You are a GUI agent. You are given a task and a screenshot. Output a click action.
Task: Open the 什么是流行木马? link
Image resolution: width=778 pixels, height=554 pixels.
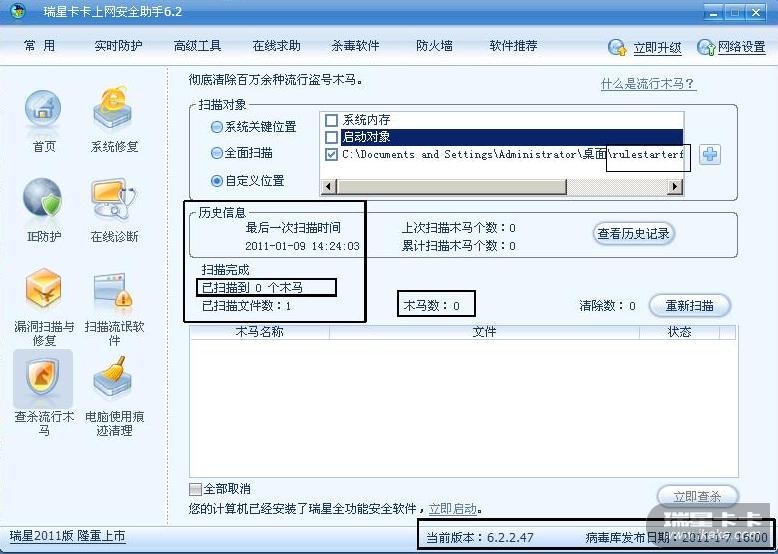[648, 84]
